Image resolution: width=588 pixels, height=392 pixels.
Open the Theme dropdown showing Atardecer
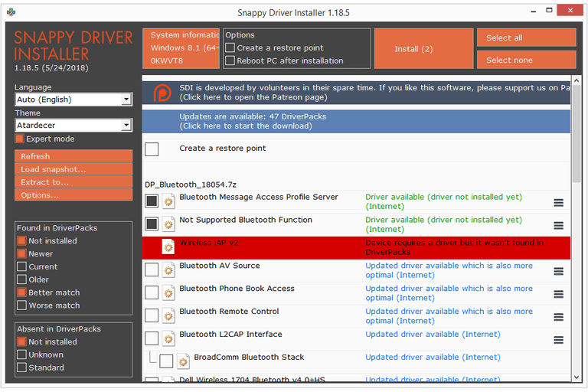[73, 125]
